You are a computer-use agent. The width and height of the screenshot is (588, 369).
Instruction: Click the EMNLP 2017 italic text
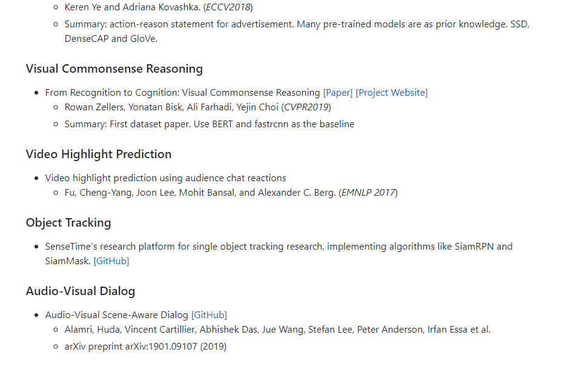(368, 193)
